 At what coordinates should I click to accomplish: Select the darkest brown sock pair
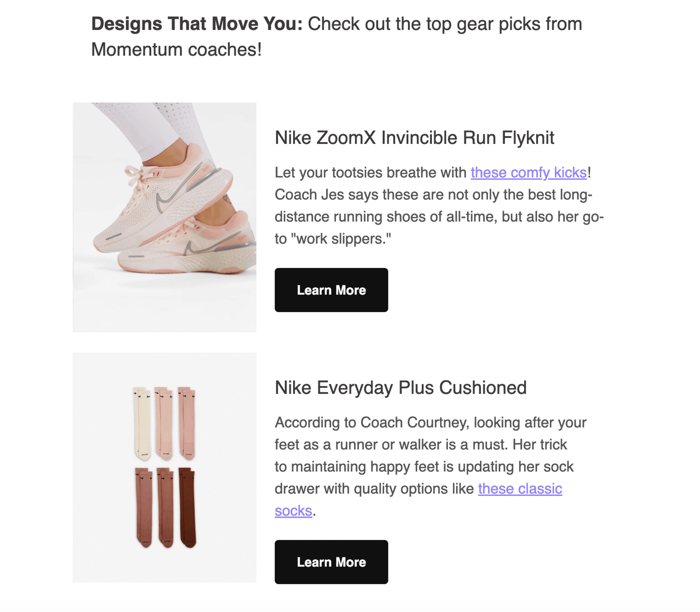pyautogui.click(x=187, y=508)
